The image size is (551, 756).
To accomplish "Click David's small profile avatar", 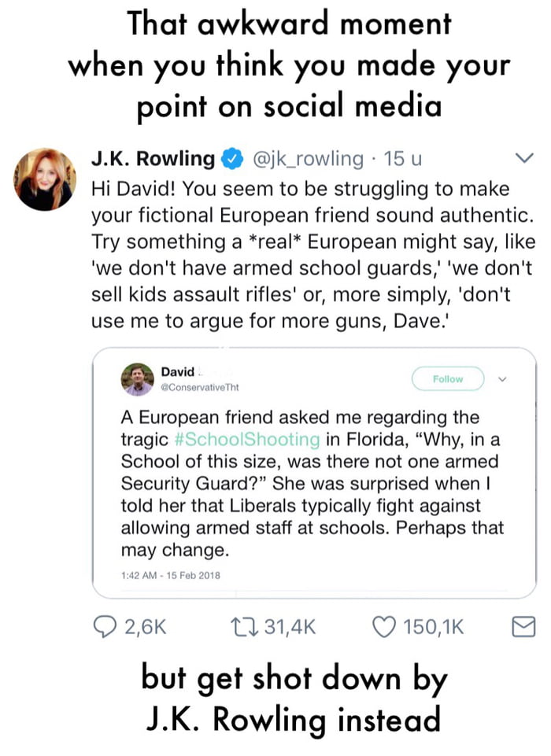I will coord(137,379).
